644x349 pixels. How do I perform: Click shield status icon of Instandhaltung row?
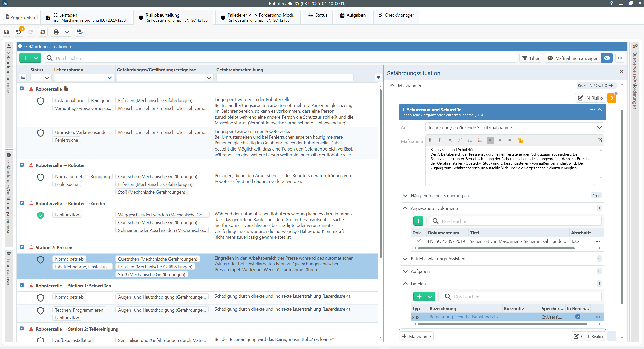tap(41, 101)
